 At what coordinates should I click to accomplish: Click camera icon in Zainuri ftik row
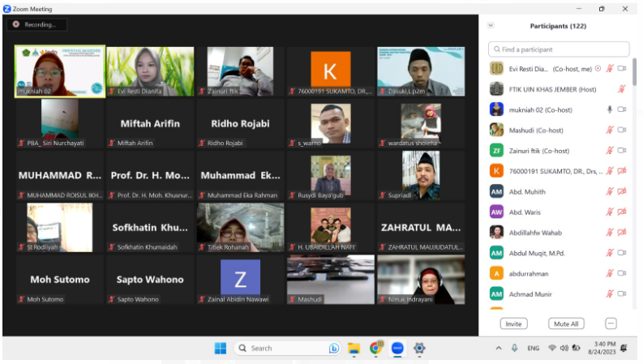click(622, 151)
